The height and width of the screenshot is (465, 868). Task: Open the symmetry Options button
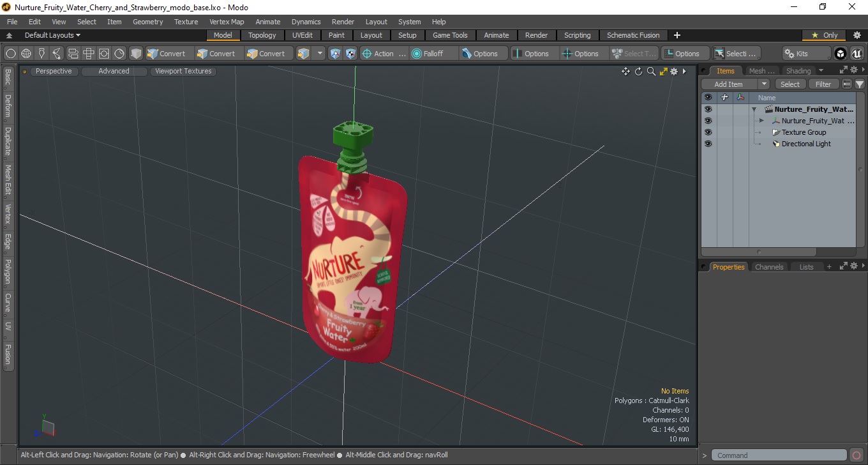[535, 54]
